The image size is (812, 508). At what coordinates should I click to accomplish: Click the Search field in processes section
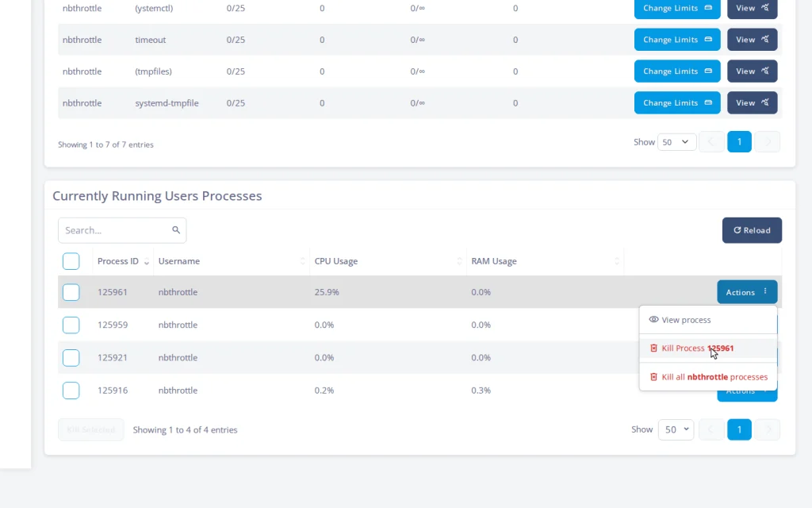(122, 230)
